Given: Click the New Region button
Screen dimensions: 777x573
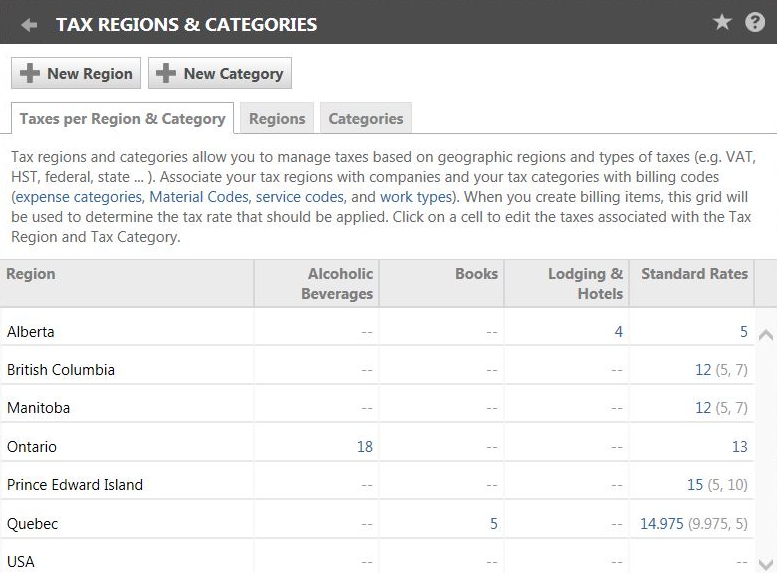Looking at the screenshot, I should point(76,73).
